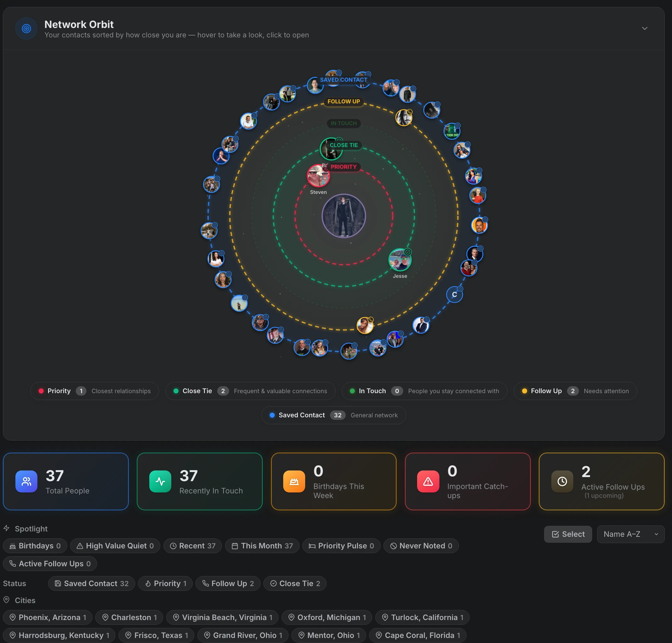
Task: Filter by Phoenix, Arizona city
Action: (x=48, y=618)
